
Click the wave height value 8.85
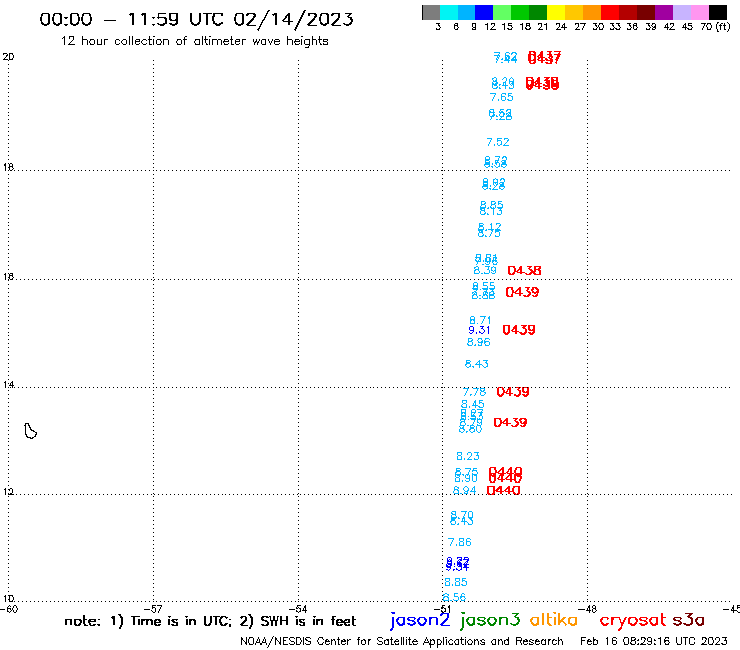coord(456,582)
